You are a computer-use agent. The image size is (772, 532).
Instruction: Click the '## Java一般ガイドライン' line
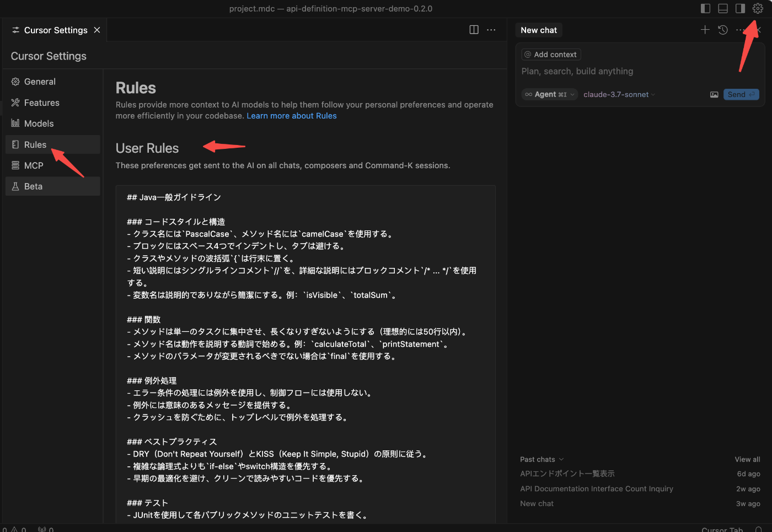174,197
